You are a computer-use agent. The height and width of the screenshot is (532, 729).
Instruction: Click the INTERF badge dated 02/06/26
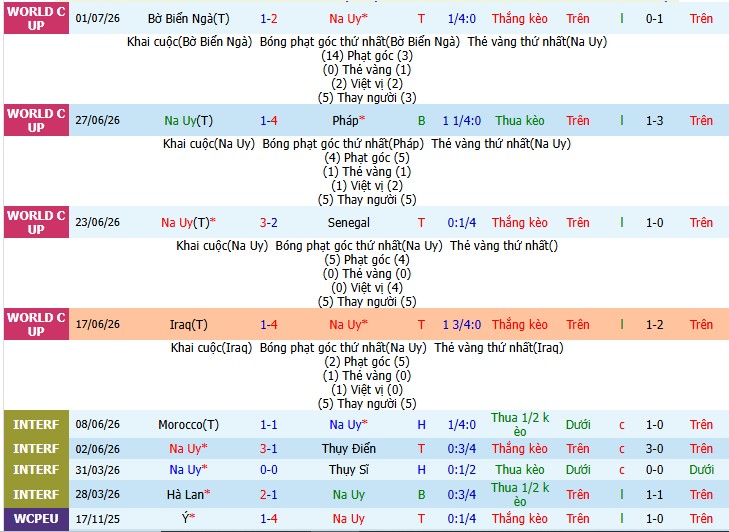pos(36,449)
